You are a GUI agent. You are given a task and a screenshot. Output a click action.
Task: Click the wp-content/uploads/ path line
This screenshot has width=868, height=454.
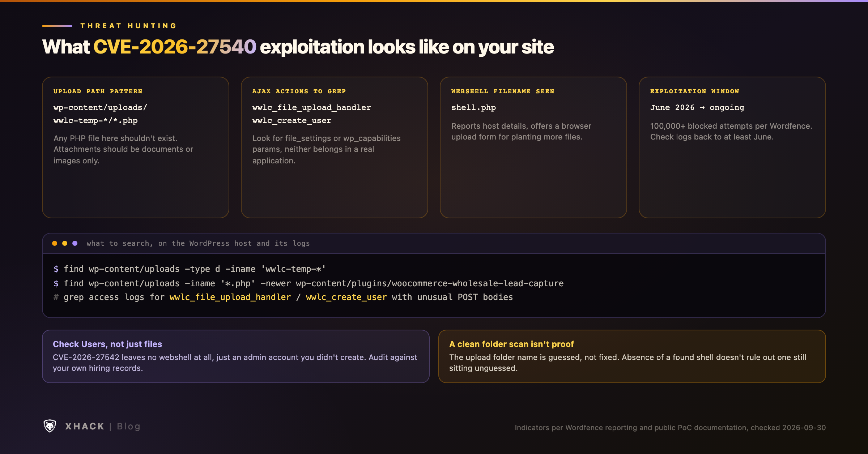[100, 107]
